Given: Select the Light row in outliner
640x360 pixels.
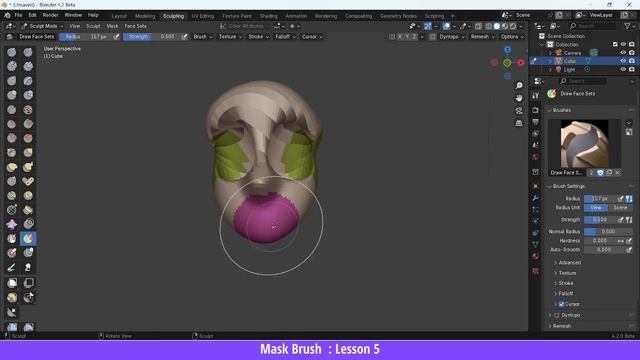Looking at the screenshot, I should 584,69.
